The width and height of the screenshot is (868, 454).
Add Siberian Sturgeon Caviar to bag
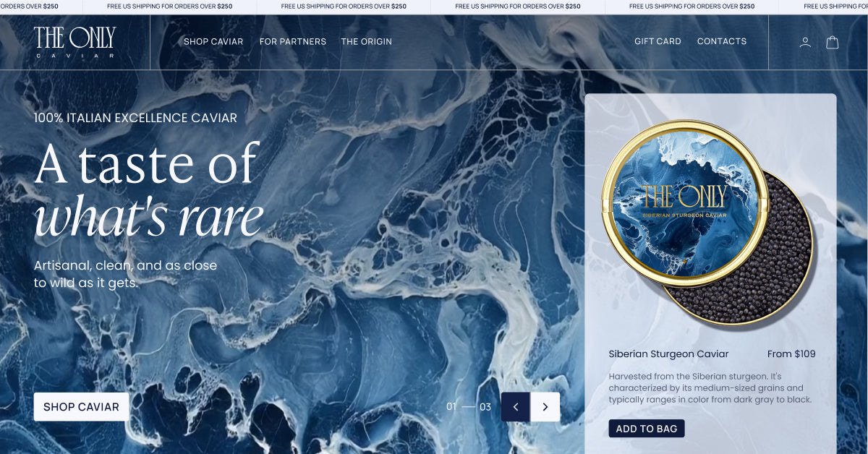(x=647, y=429)
